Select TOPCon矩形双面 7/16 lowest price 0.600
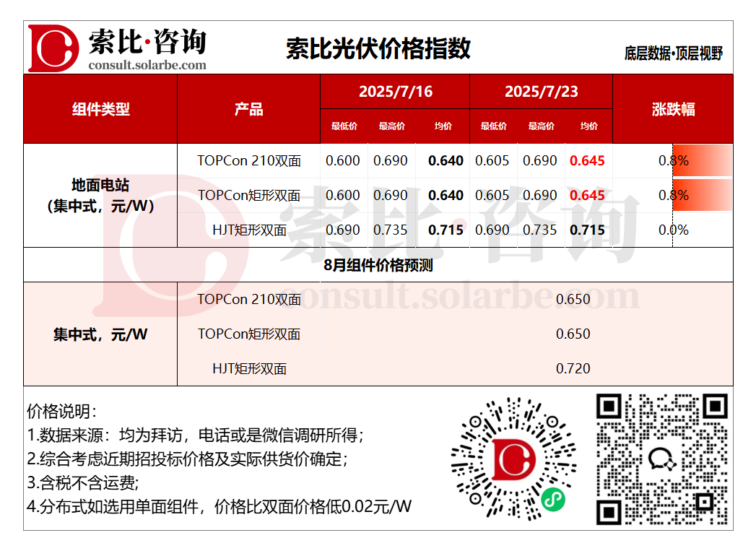 343,195
